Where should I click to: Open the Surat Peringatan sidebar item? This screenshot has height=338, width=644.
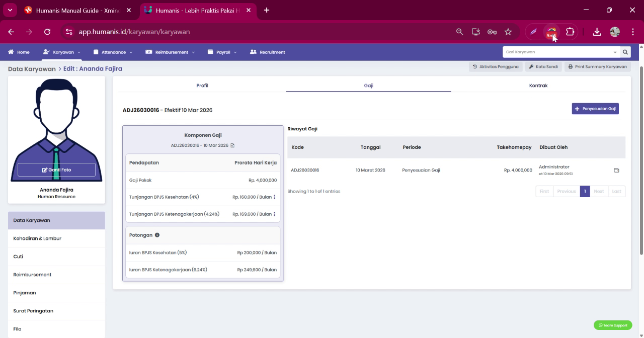click(x=56, y=311)
